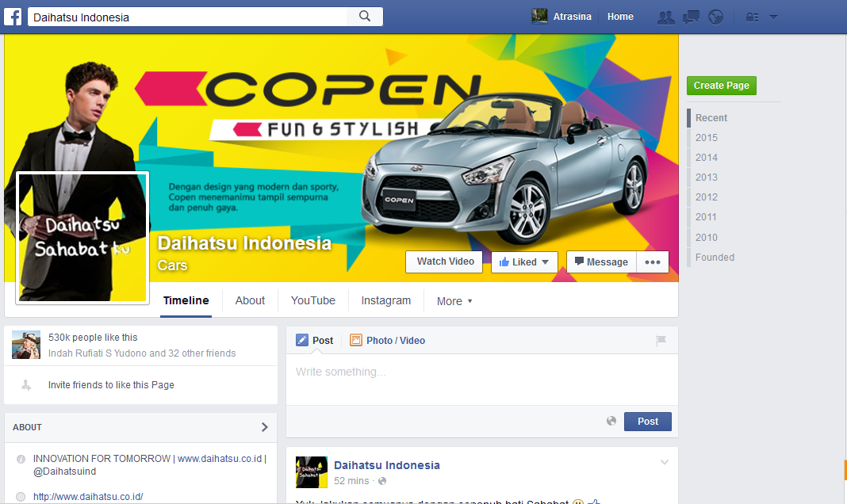Open the Daihatsu Sahabatku profile picture
847x504 pixels.
pos(82,238)
